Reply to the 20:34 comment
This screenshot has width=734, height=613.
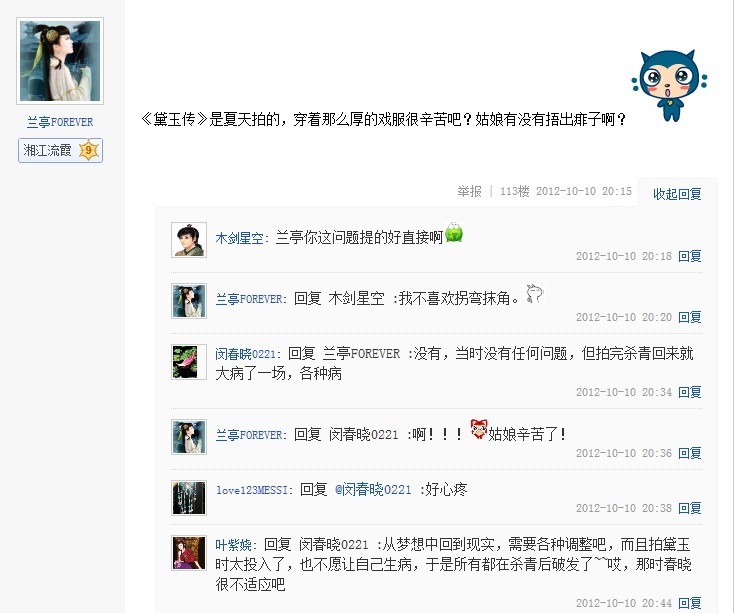(x=690, y=392)
